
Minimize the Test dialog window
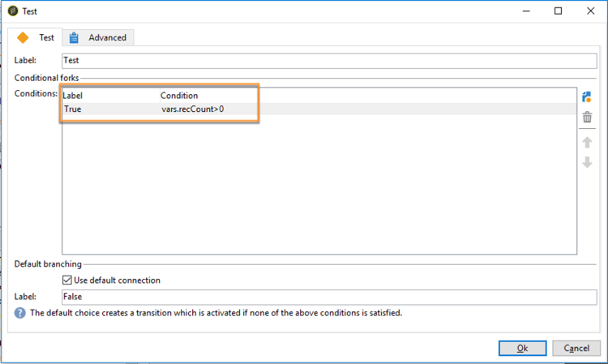point(526,11)
